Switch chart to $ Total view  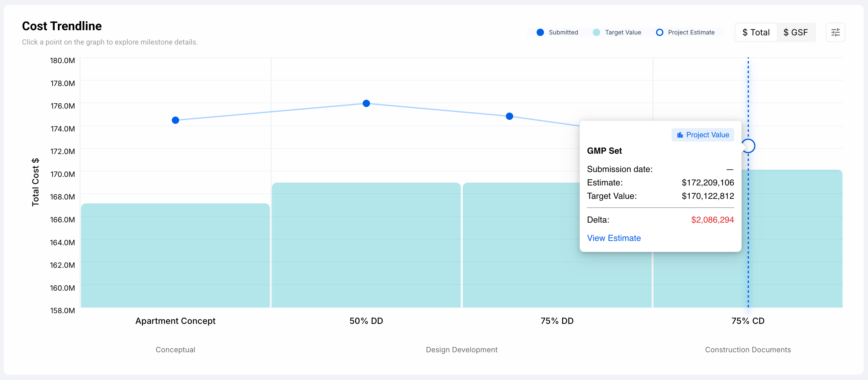(x=756, y=32)
